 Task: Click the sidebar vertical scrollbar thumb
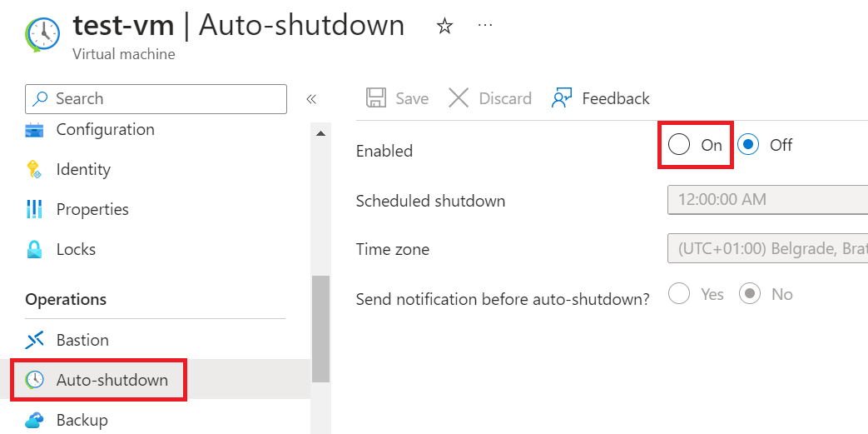point(320,328)
